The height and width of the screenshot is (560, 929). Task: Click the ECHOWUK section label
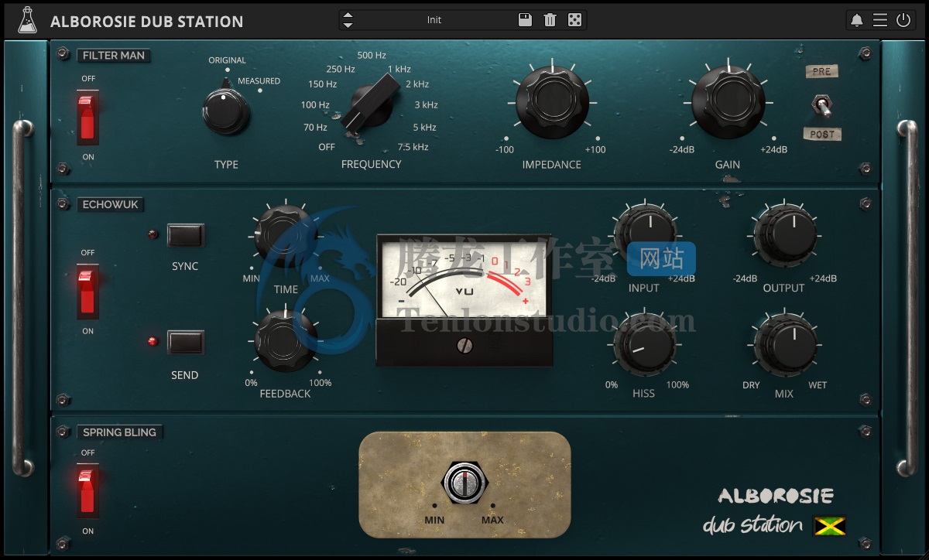[111, 205]
